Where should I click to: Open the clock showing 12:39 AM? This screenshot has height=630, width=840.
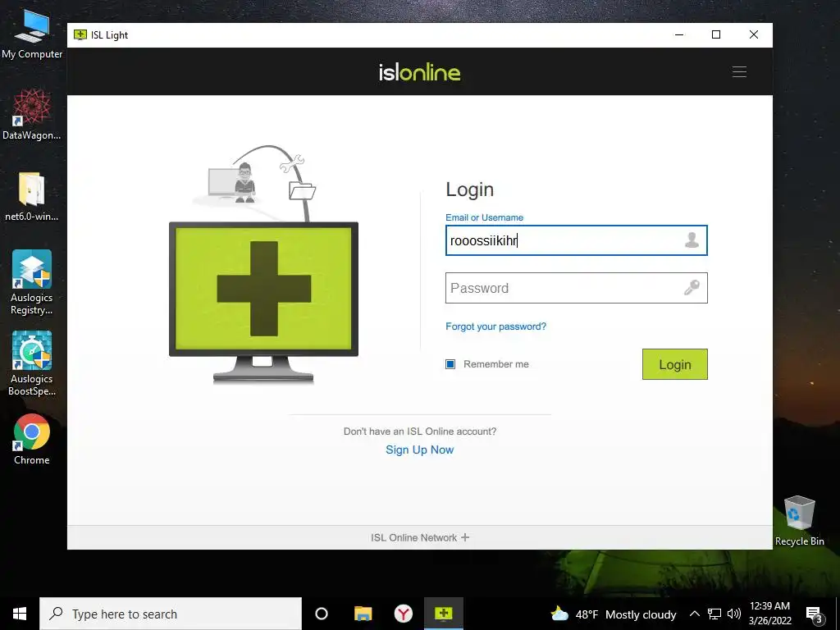(769, 614)
